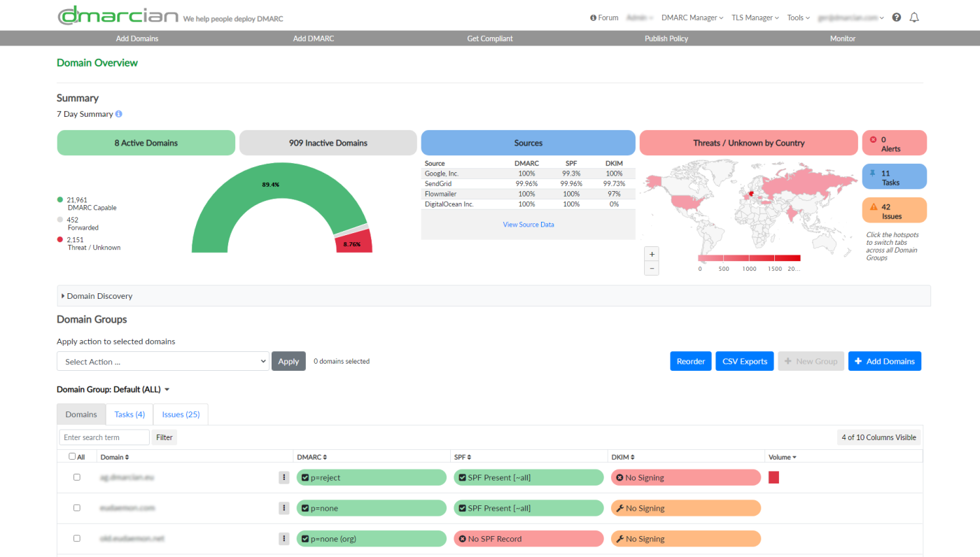Open the Tools dropdown menu

point(798,17)
